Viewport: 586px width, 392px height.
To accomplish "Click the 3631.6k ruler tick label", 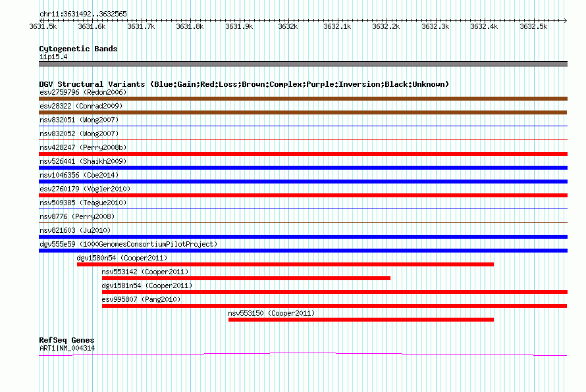I will tap(92, 26).
